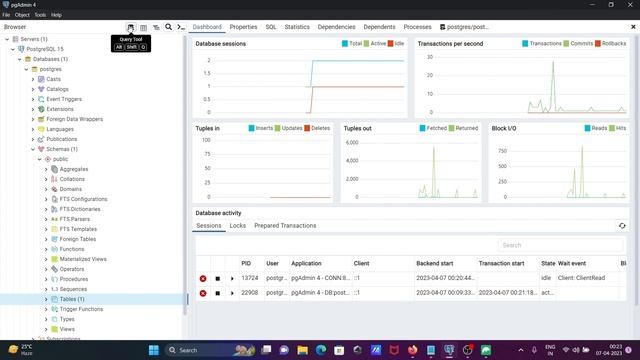640x360 pixels.
Task: Switch to the SQL tab
Action: coord(271,27)
